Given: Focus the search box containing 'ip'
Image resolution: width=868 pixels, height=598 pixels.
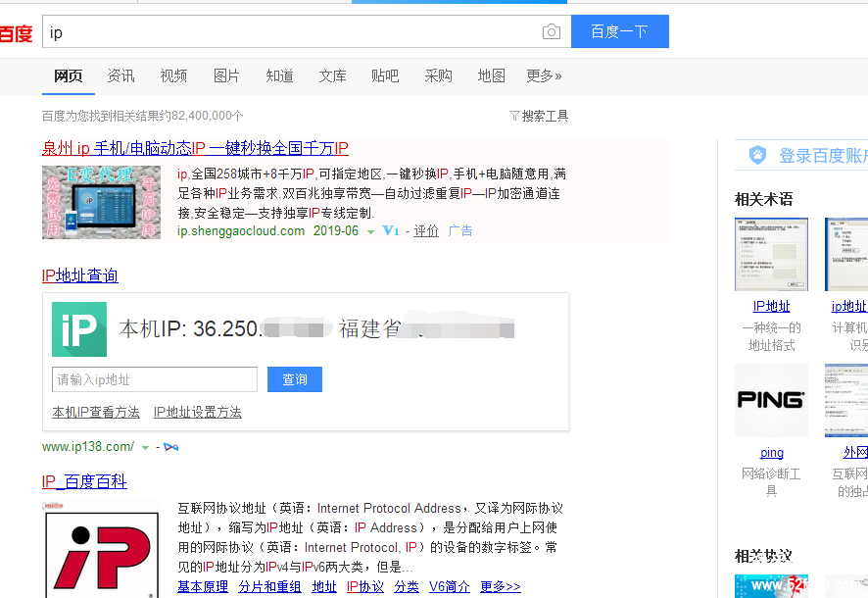Looking at the screenshot, I should pos(306,31).
